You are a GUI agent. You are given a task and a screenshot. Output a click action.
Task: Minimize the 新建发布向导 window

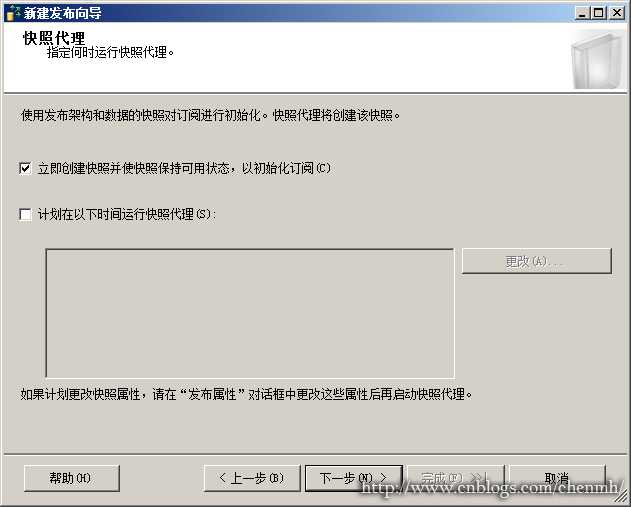click(x=582, y=13)
